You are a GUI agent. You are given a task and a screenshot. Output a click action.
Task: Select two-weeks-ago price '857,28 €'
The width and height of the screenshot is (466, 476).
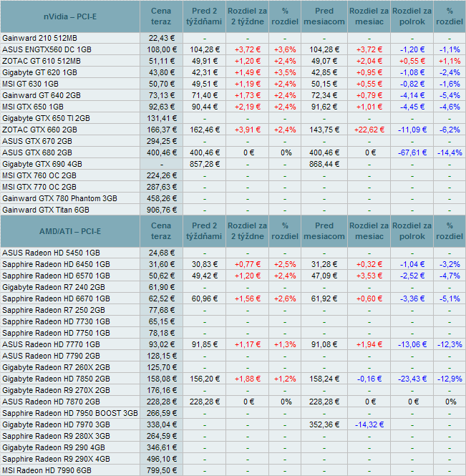(x=205, y=164)
